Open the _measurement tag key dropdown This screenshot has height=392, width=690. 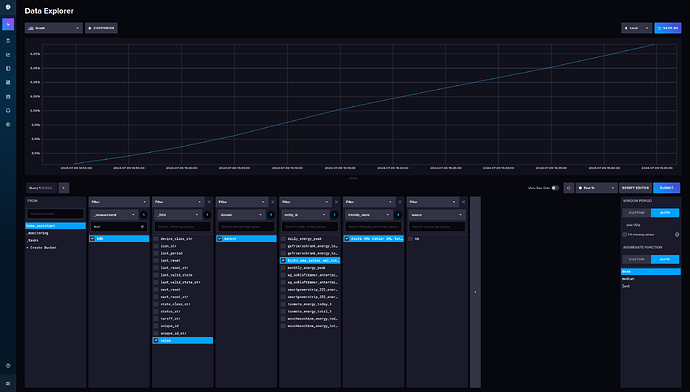tap(114, 215)
